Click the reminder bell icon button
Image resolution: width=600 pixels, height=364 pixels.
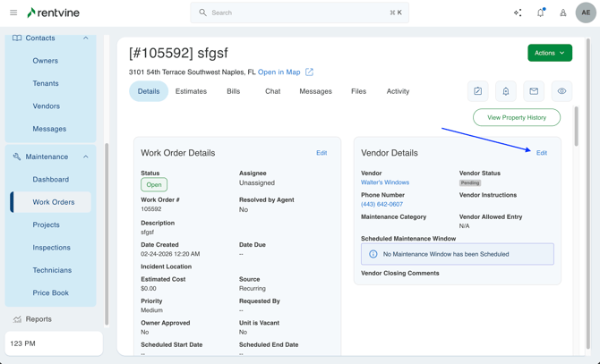[x=506, y=91]
